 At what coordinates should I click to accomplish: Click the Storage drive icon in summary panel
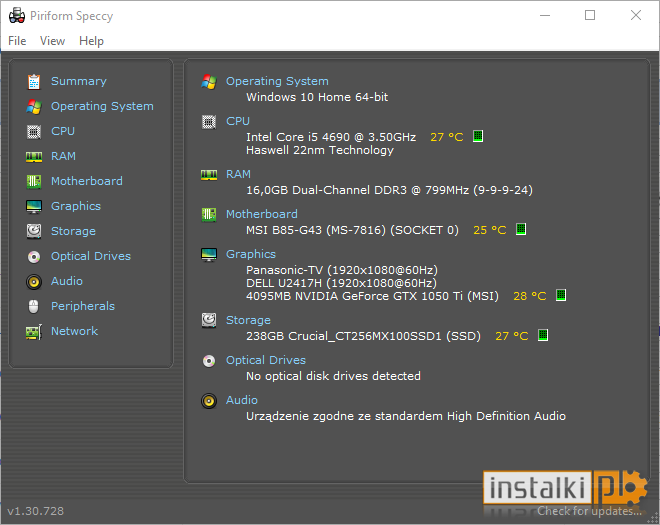[209, 320]
